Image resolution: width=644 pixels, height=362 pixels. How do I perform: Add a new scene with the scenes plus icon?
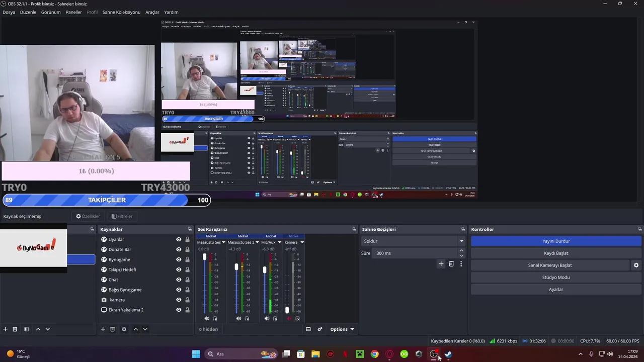click(6, 329)
